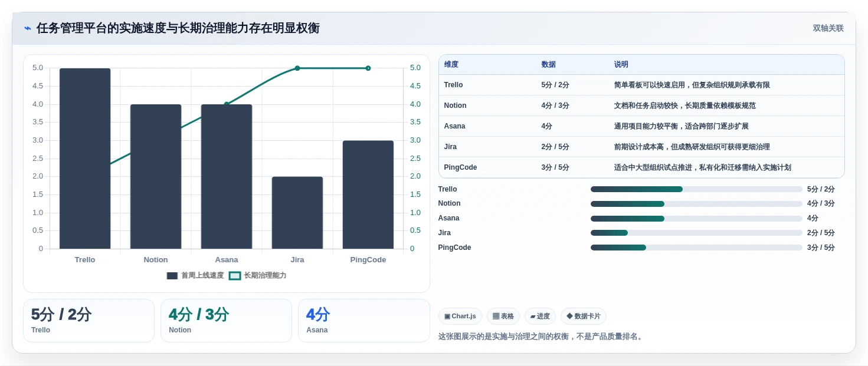Viewport: 868px width, 366px height.
Task: Click the Notion progress bar
Action: click(696, 204)
